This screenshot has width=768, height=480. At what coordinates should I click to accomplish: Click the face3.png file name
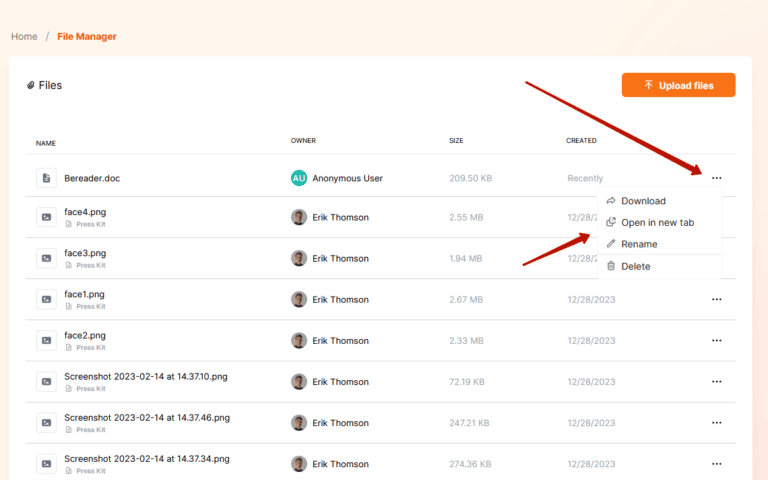click(85, 253)
